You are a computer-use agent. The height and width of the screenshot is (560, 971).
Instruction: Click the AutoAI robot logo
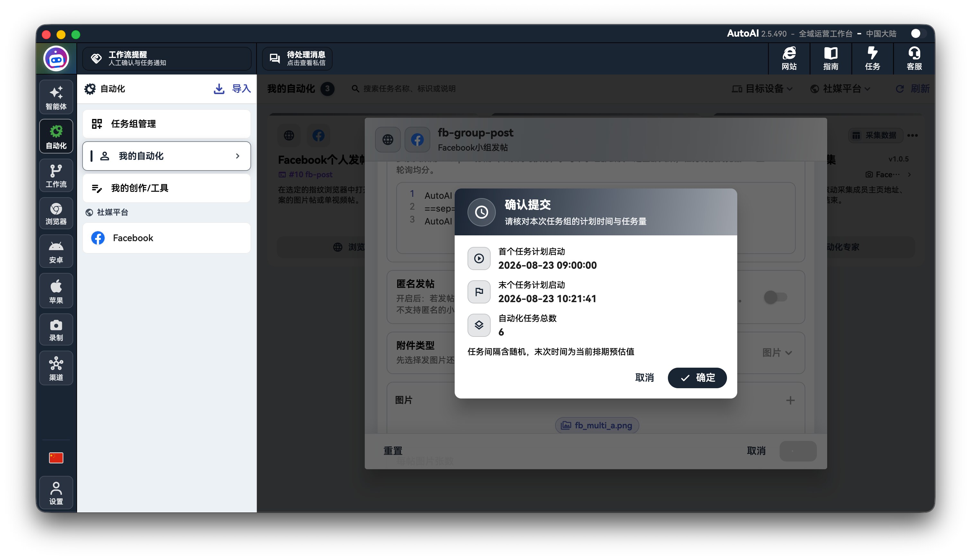(56, 58)
